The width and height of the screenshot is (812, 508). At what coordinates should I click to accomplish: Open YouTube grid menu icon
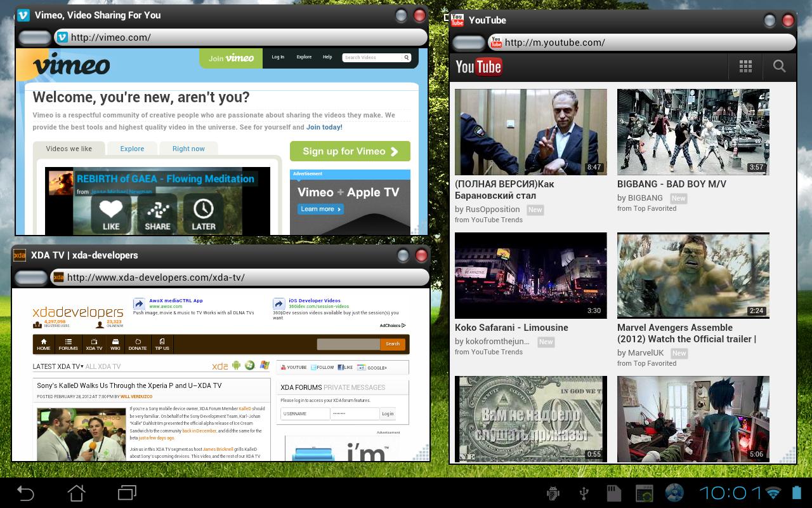pos(745,66)
